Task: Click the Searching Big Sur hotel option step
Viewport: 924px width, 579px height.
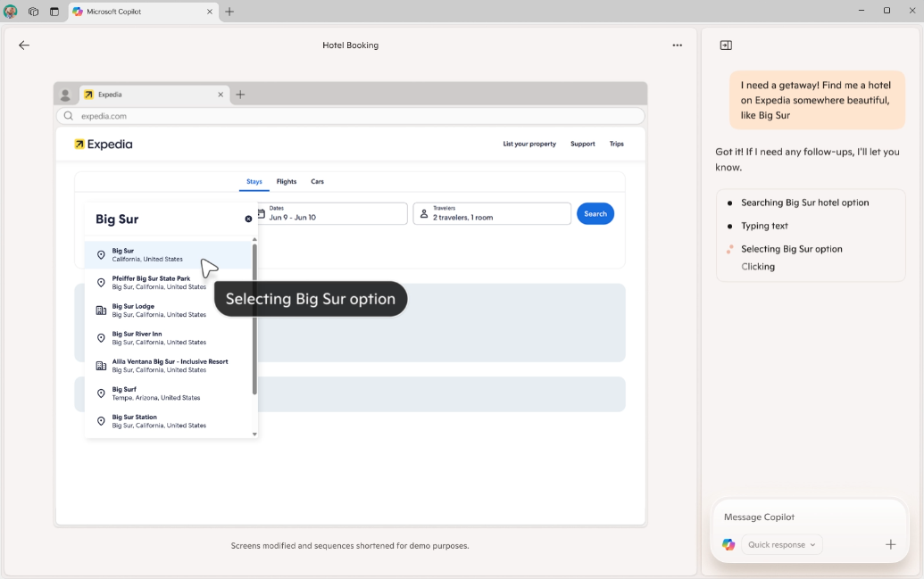Action: click(x=804, y=203)
